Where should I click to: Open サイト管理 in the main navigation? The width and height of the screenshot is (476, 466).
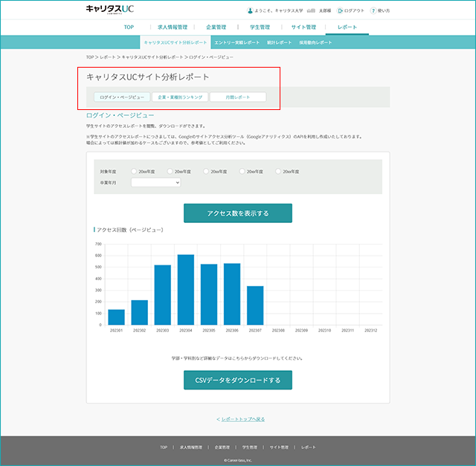[x=303, y=27]
